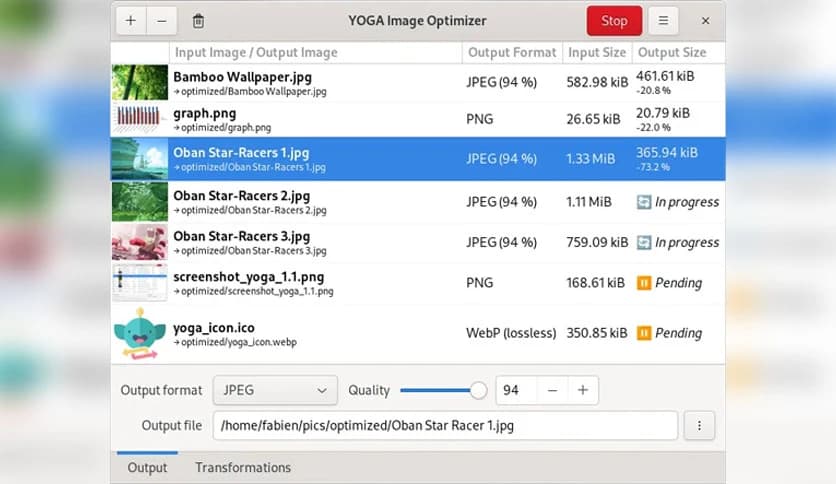Click the Bamboo Wallpaper thumbnail
836x484 pixels.
click(x=140, y=82)
